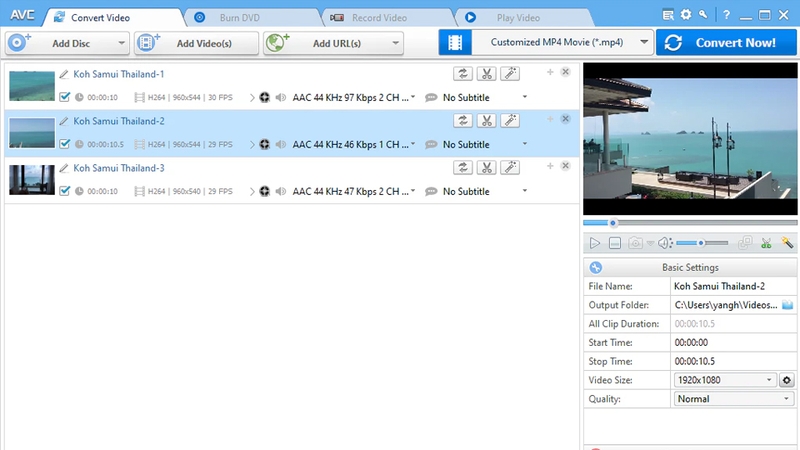Open the scissors cut tool for Koh Samui Thailand-1
Image resolution: width=800 pixels, height=450 pixels.
coord(487,73)
